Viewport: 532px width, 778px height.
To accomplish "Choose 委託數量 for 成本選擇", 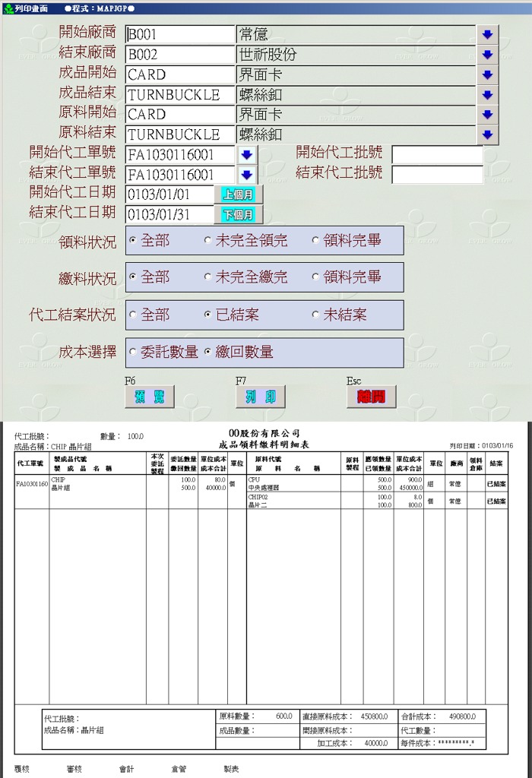I will 134,353.
